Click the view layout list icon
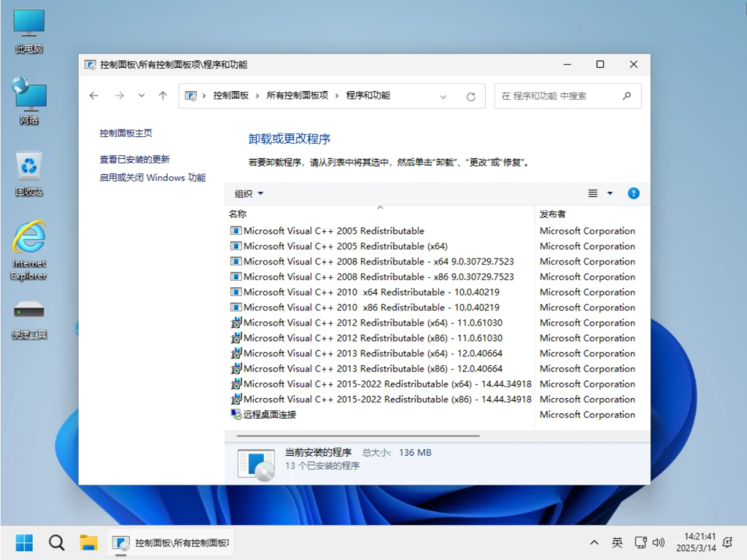Screen dimensions: 747x560 pos(592,193)
